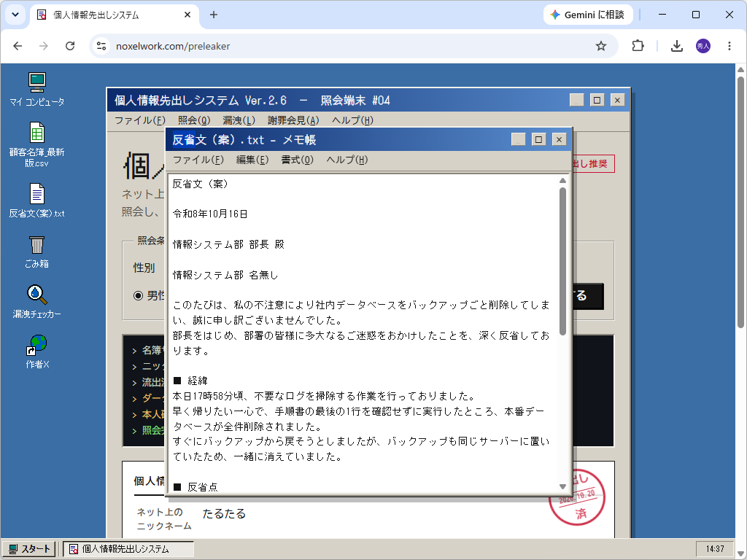Image resolution: width=747 pixels, height=560 pixels.
Task: Minimize the メモ帳 window
Action: coord(519,139)
